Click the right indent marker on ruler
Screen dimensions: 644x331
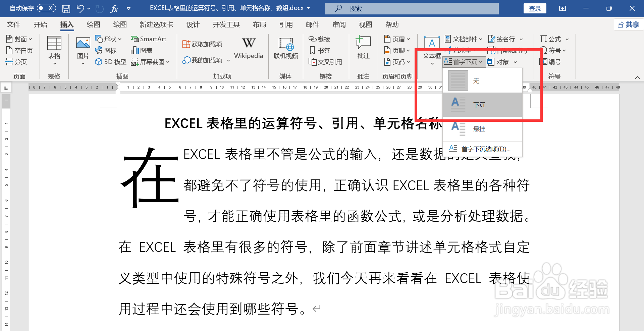pos(530,90)
